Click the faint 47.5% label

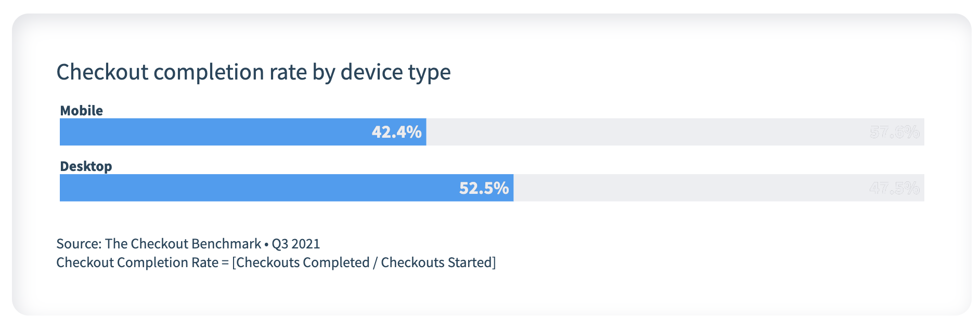click(x=894, y=188)
